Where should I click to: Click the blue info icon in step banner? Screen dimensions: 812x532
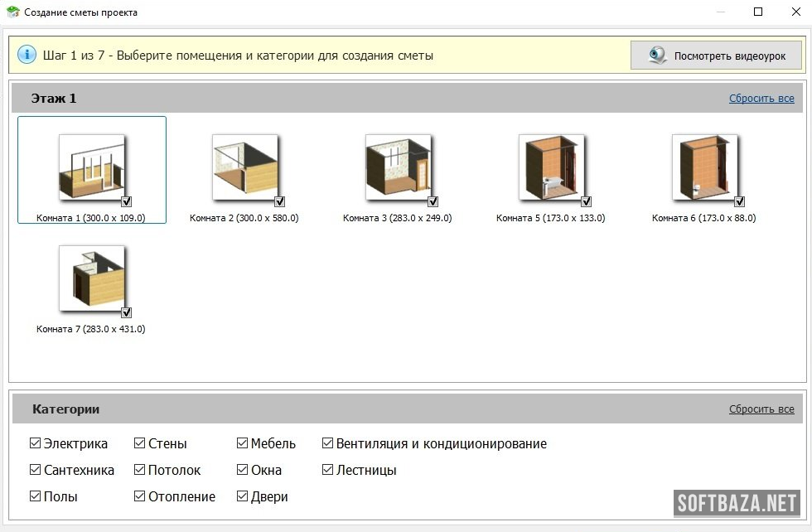click(x=27, y=56)
